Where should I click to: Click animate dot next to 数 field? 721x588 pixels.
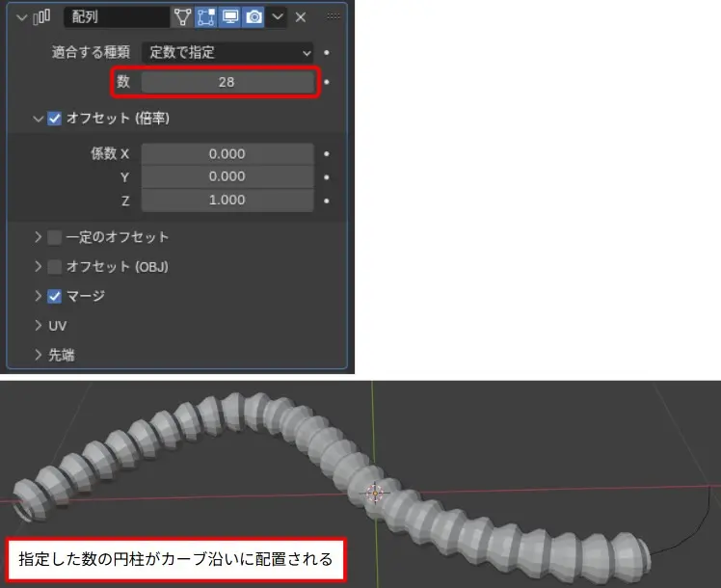tap(327, 82)
